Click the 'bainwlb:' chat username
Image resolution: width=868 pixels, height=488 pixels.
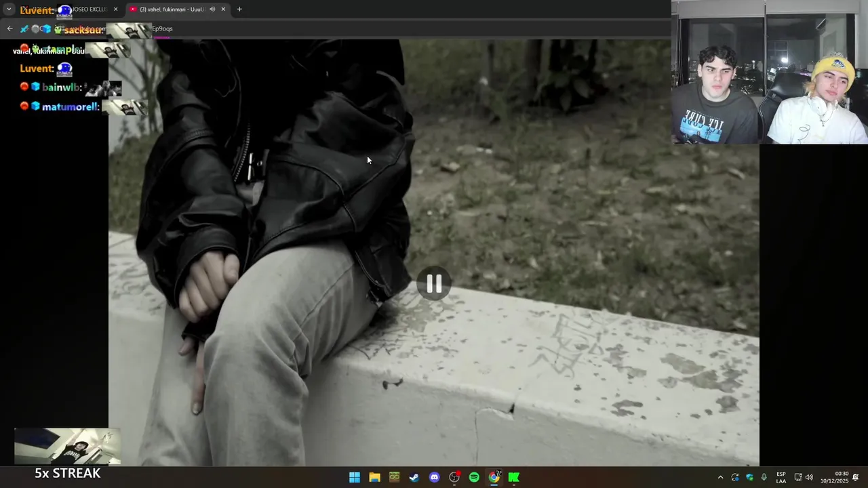coord(62,87)
